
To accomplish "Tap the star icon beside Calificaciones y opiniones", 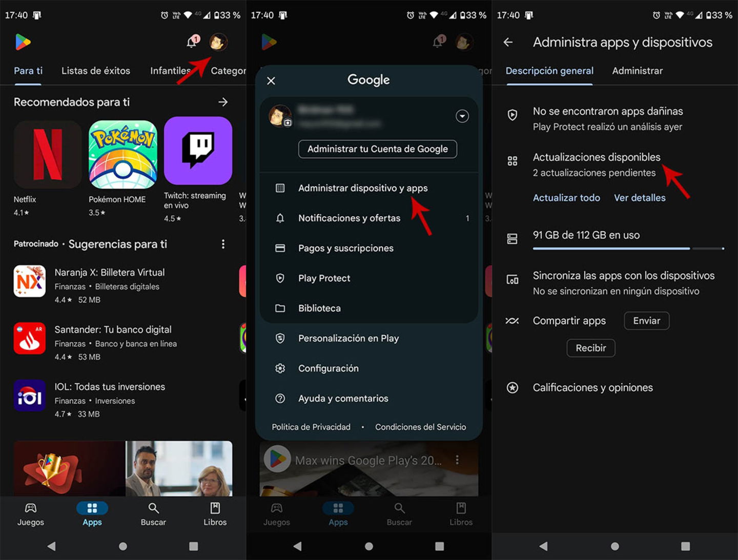I will 512,388.
